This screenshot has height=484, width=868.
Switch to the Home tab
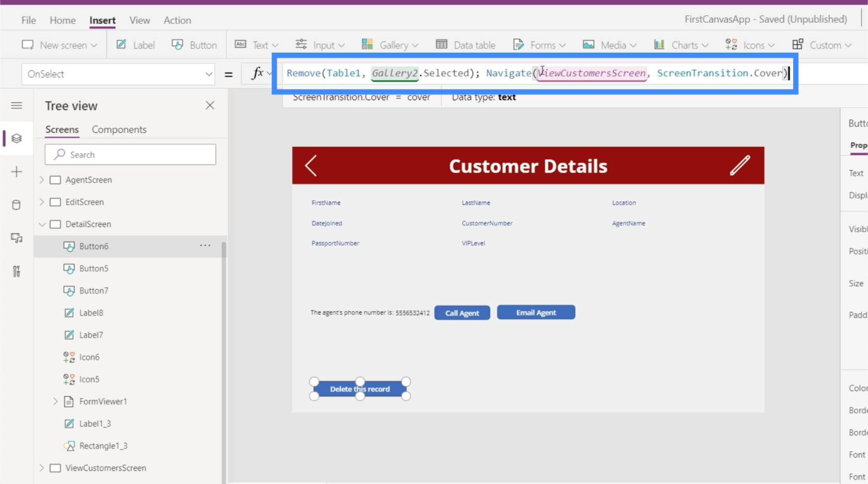pos(63,20)
